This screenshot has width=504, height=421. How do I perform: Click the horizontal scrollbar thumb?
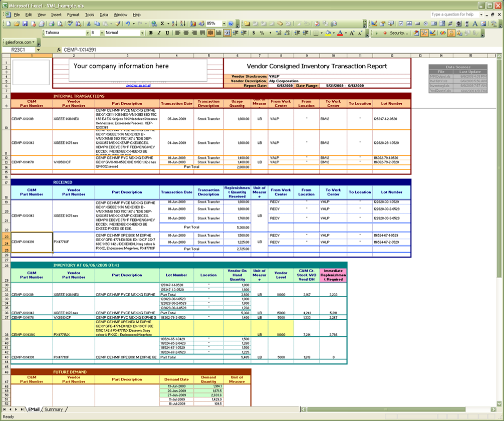(386, 409)
